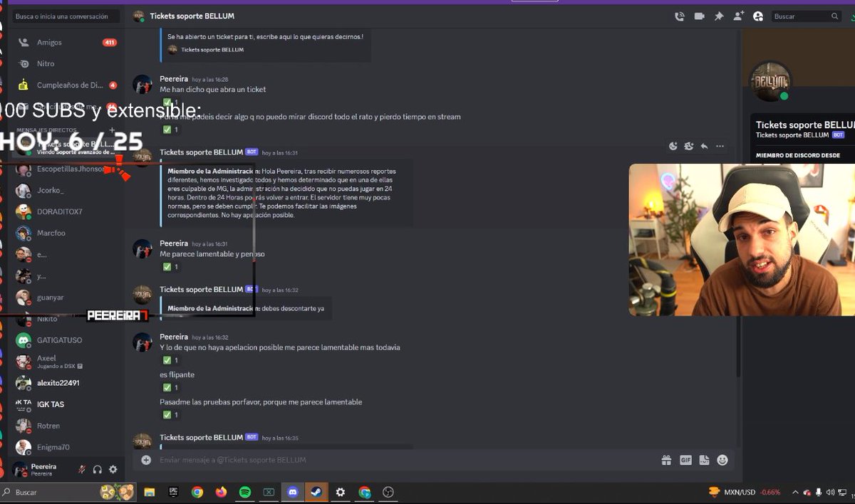The height and width of the screenshot is (504, 855).
Task: Click the bot name on the 16:31 message
Action: click(202, 152)
